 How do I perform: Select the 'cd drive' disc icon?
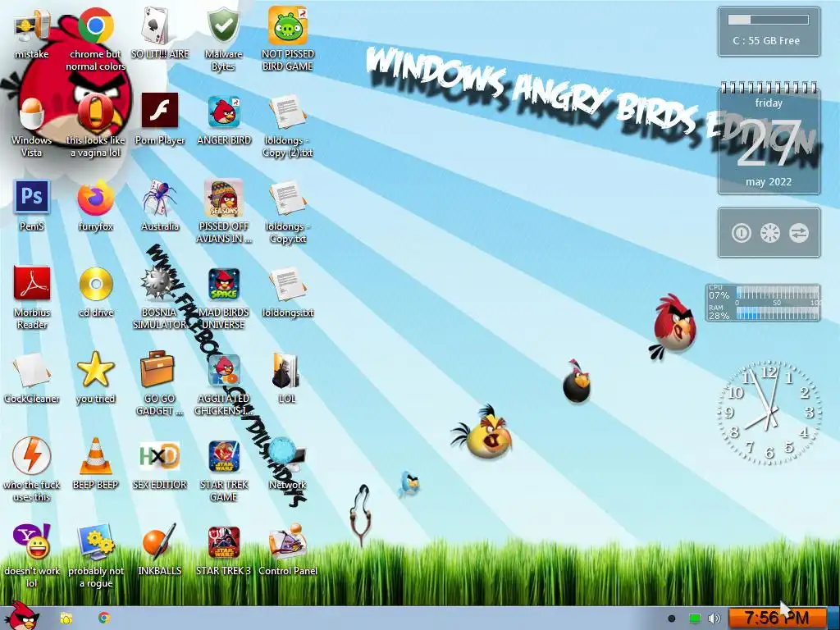pos(96,284)
